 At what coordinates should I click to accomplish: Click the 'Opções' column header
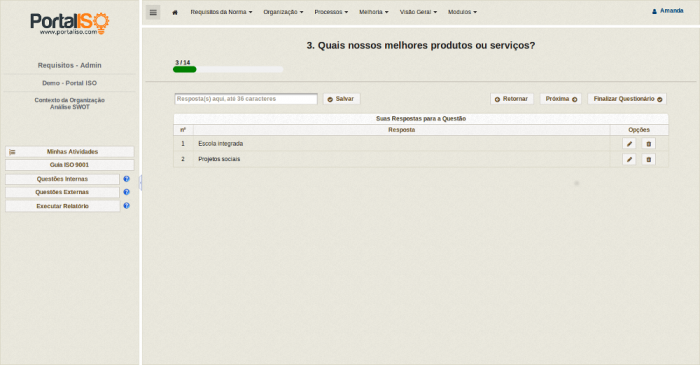pos(639,130)
